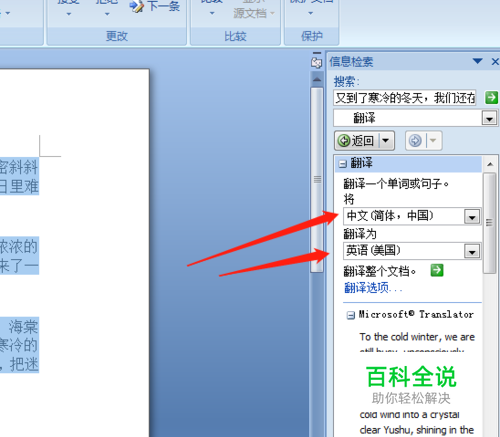
Task: Click the green translate whole document arrow
Action: pos(437,270)
